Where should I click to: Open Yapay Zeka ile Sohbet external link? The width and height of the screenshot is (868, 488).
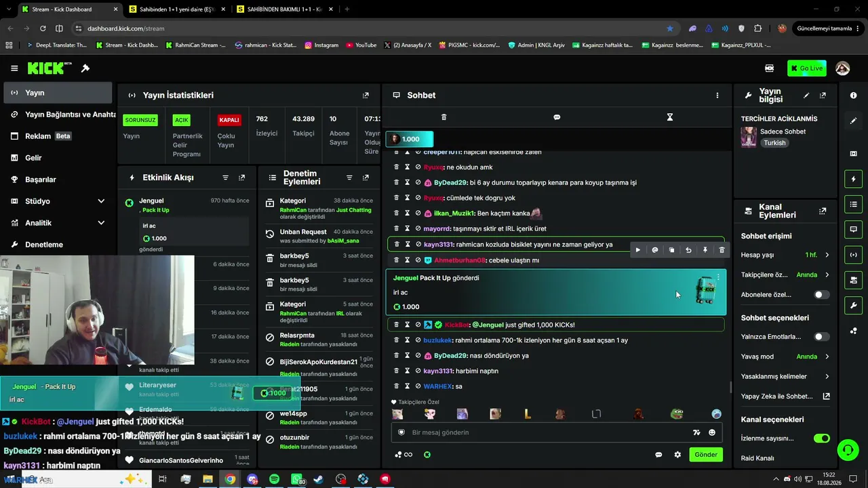click(827, 396)
